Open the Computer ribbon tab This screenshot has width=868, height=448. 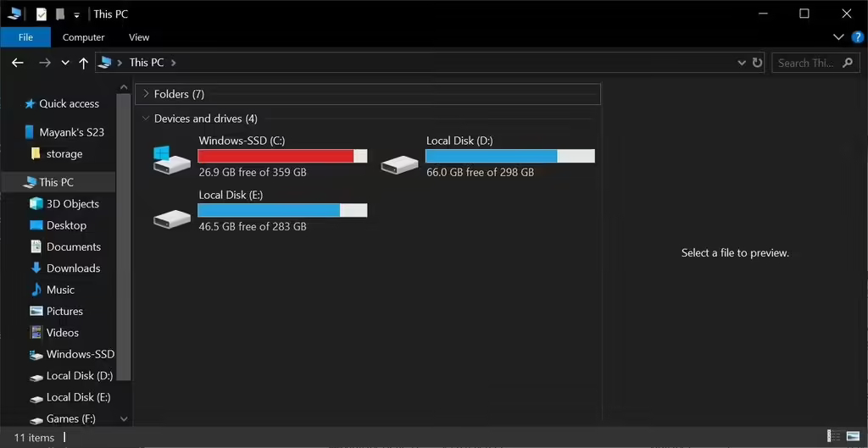tap(83, 37)
